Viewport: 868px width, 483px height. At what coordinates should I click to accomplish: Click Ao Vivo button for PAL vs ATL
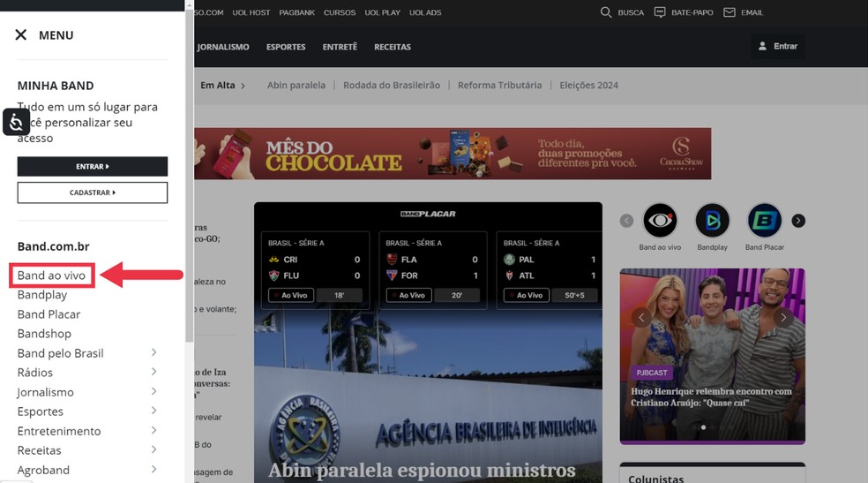click(527, 295)
